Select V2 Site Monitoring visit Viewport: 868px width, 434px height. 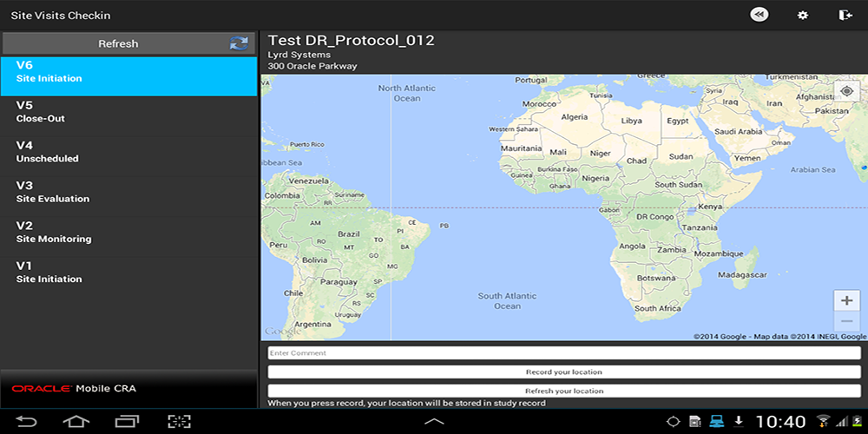click(x=128, y=236)
